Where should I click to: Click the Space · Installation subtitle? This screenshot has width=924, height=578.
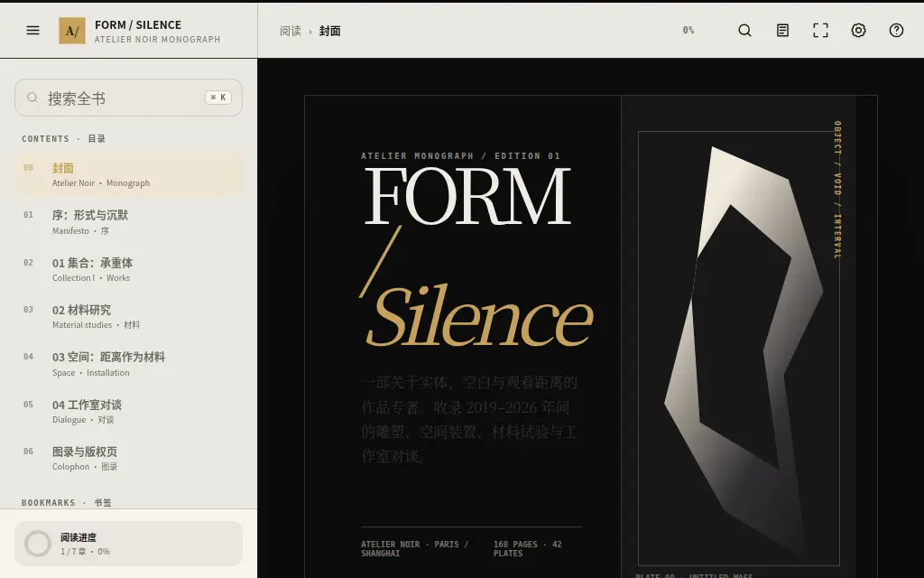(91, 373)
